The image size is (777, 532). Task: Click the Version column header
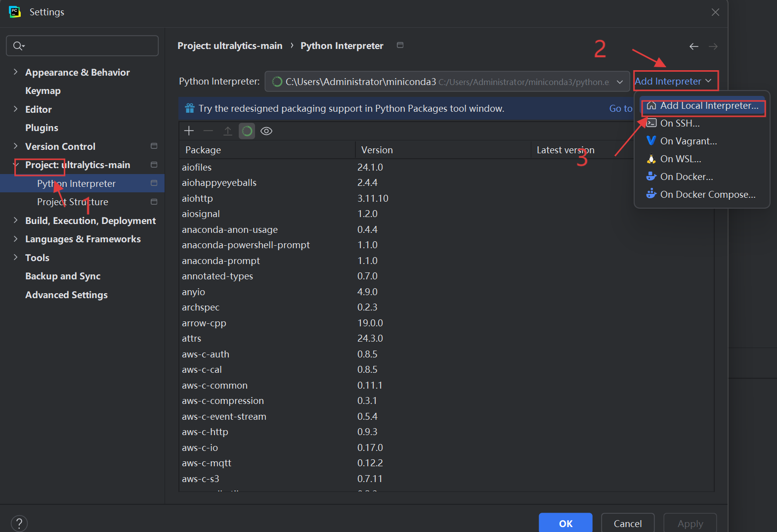443,150
